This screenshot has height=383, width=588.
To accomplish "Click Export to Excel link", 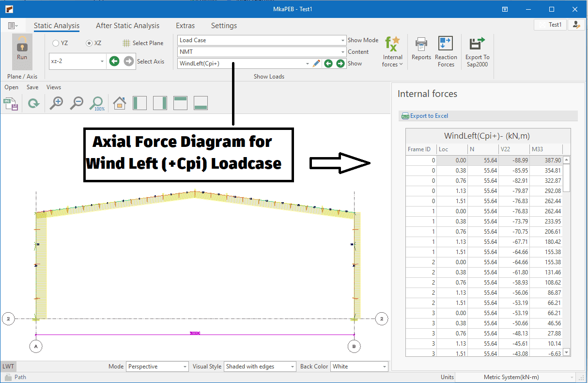I will pyautogui.click(x=429, y=116).
